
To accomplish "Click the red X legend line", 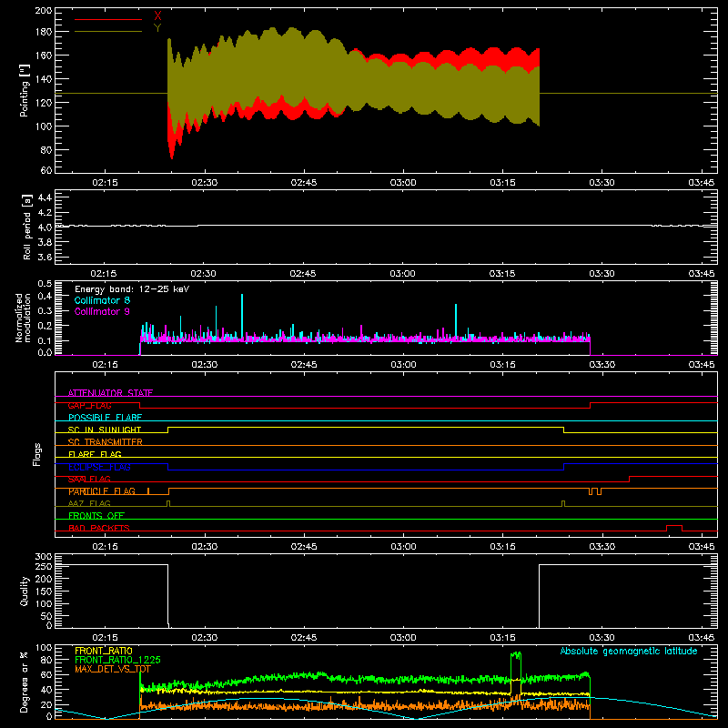I will click(108, 19).
